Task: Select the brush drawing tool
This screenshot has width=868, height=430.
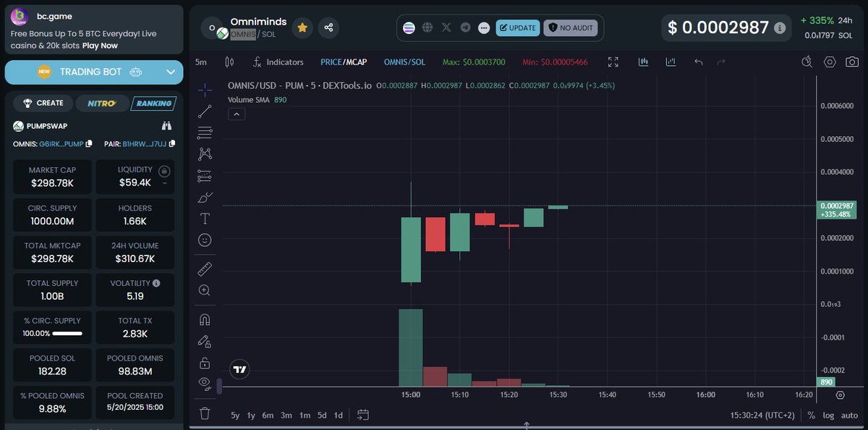Action: pyautogui.click(x=205, y=197)
